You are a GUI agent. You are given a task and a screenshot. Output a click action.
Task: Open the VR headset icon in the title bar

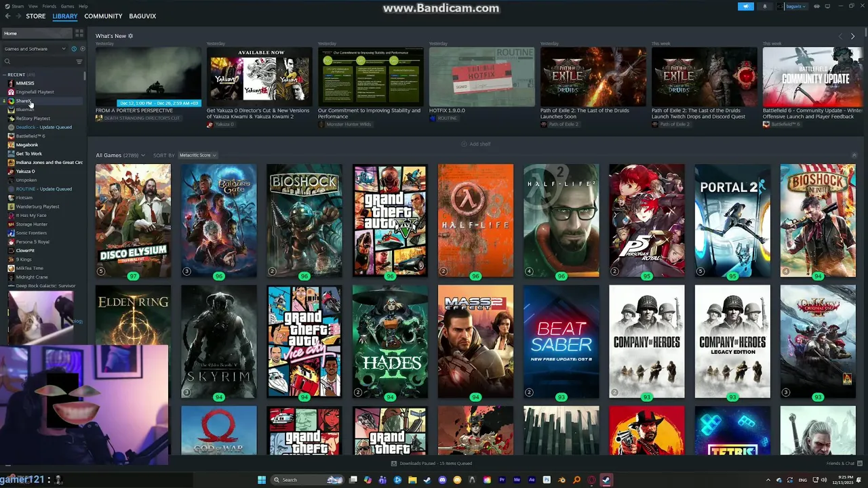click(816, 6)
